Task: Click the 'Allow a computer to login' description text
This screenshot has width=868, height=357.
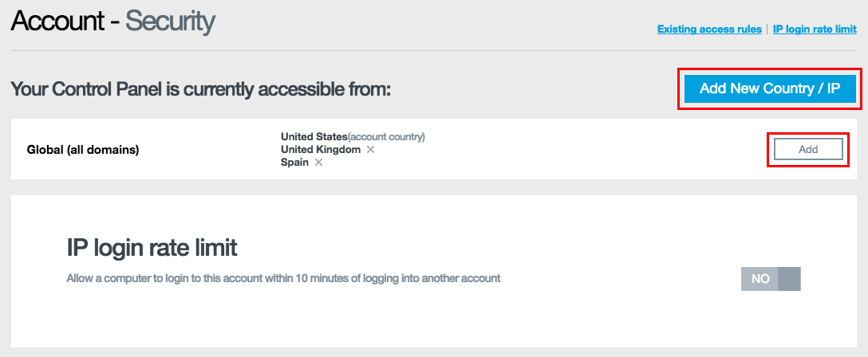Action: [283, 279]
